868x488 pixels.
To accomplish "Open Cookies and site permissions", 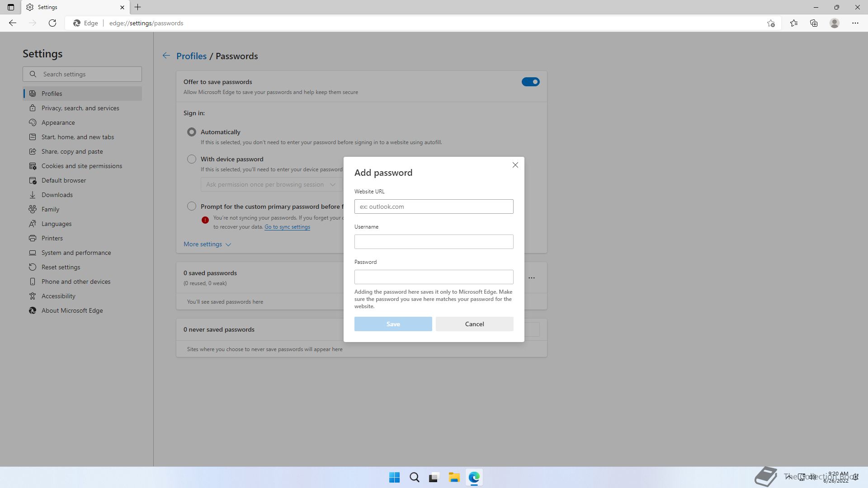I will point(82,166).
